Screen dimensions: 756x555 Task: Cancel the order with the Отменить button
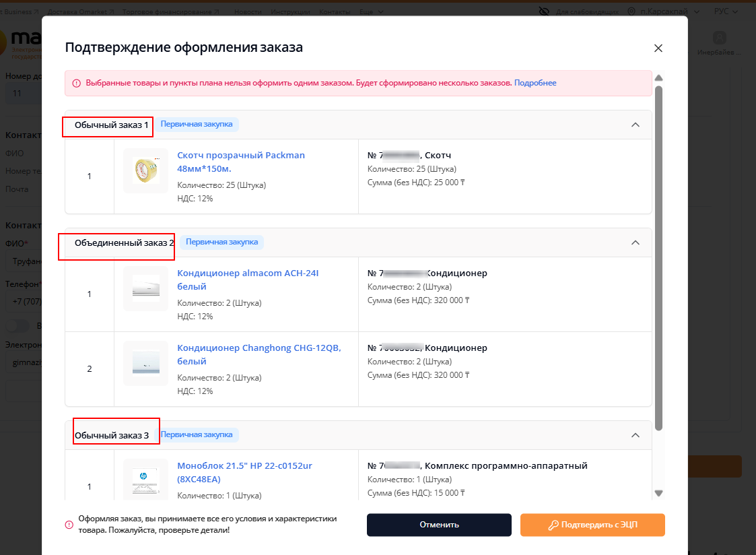439,525
